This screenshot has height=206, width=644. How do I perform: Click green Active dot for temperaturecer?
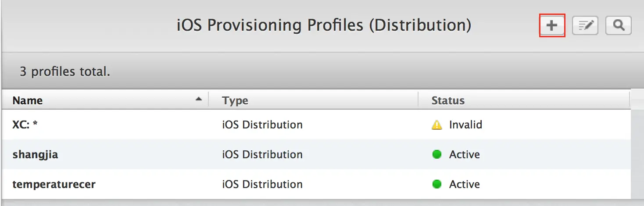point(436,184)
